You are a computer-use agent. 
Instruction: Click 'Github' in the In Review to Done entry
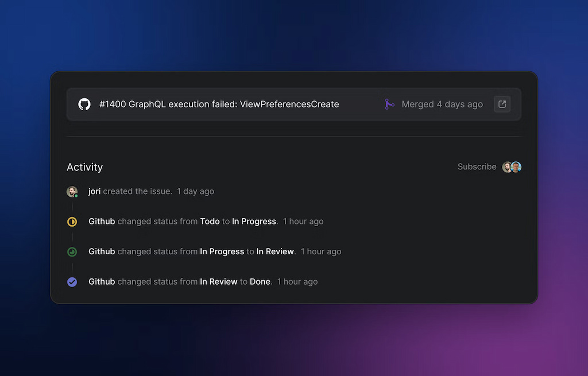(x=102, y=282)
